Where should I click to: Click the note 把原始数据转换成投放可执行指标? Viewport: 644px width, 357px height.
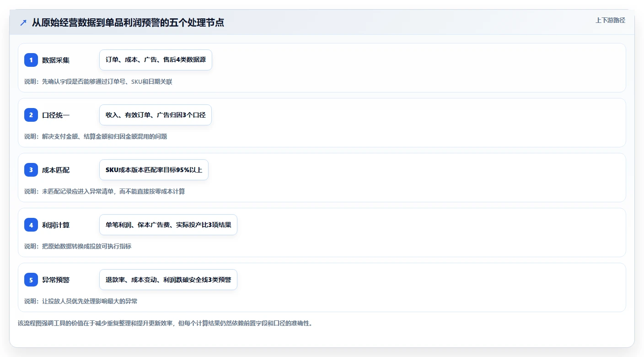tap(78, 246)
